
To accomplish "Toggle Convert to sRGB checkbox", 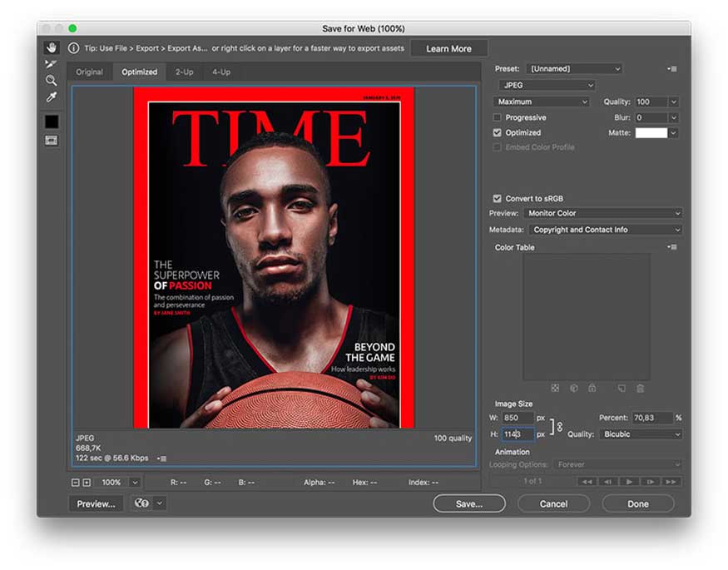I will pyautogui.click(x=498, y=199).
